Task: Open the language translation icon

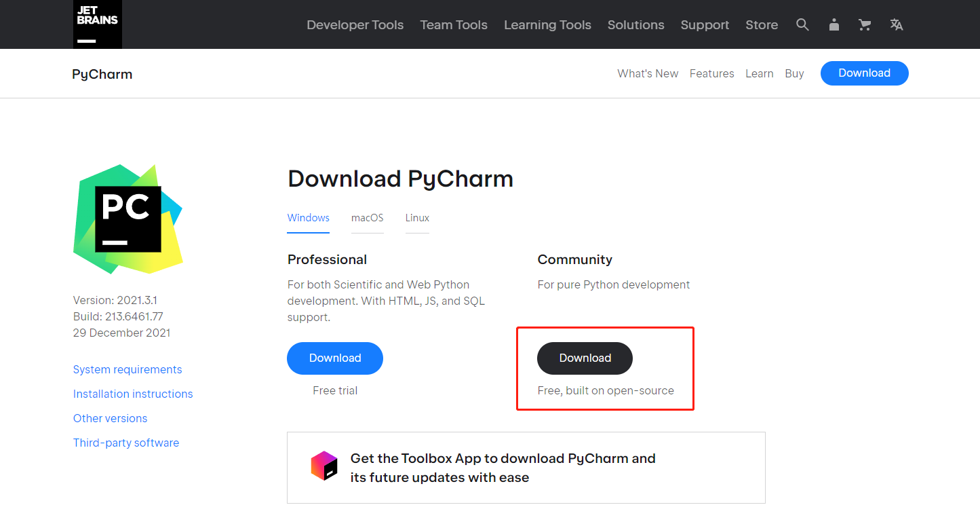Action: (x=897, y=24)
